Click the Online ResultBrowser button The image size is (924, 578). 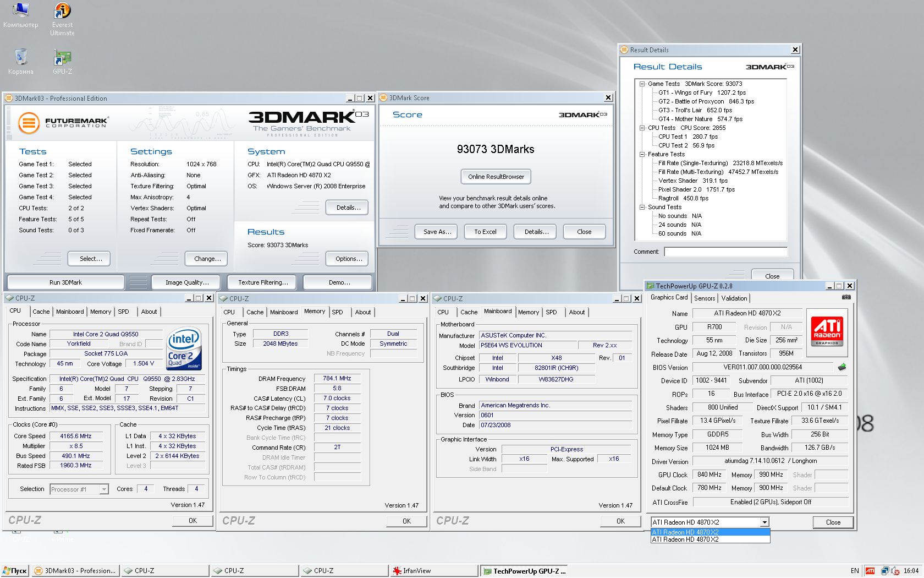[x=496, y=177]
